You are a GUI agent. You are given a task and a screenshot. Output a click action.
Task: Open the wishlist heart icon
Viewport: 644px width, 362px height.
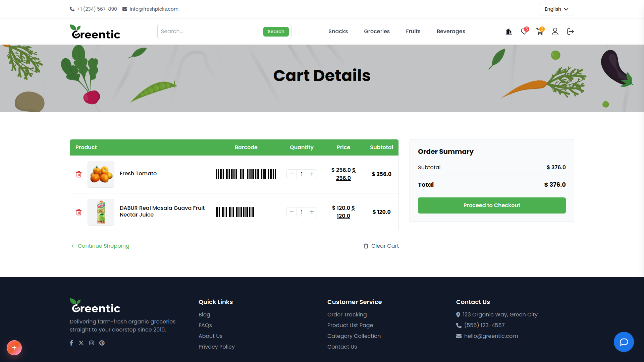(x=524, y=32)
